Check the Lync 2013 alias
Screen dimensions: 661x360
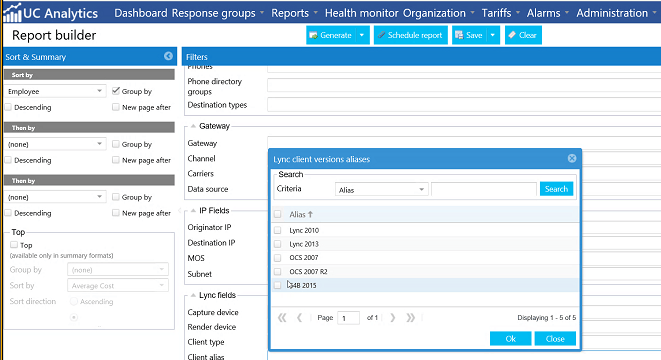(x=277, y=244)
